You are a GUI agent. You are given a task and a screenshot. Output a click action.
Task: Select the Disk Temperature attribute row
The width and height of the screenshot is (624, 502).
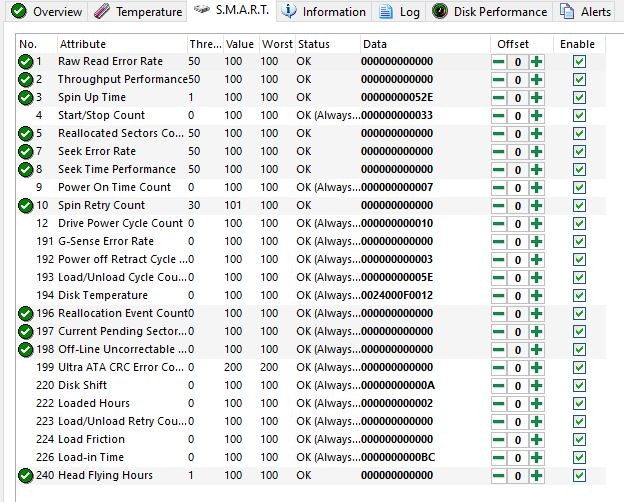click(x=311, y=295)
